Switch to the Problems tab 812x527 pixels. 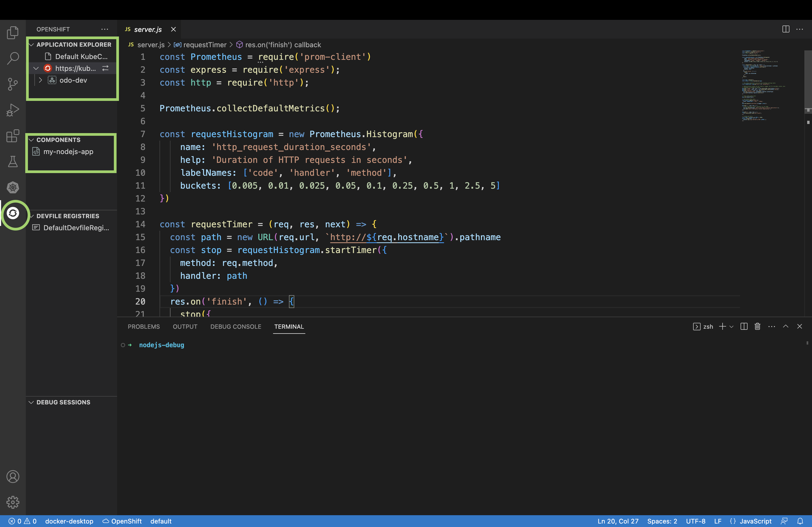[x=144, y=326]
